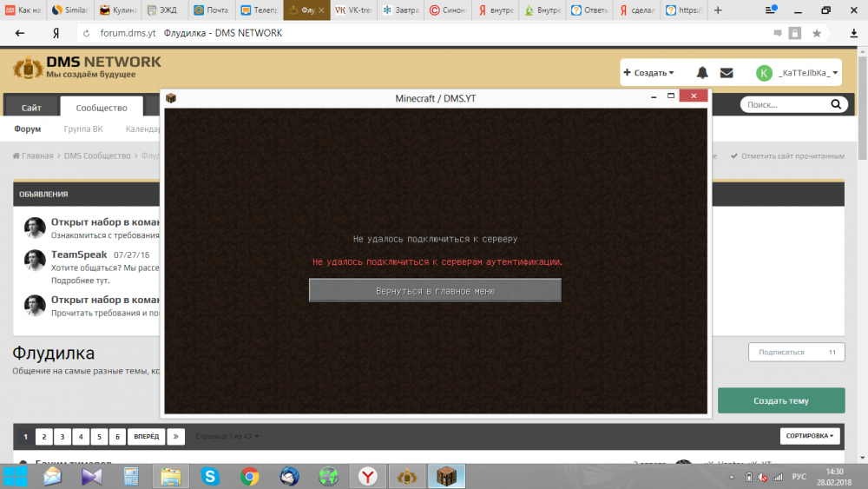Click the browser back arrow
This screenshot has width=868, height=489.
pos(20,33)
